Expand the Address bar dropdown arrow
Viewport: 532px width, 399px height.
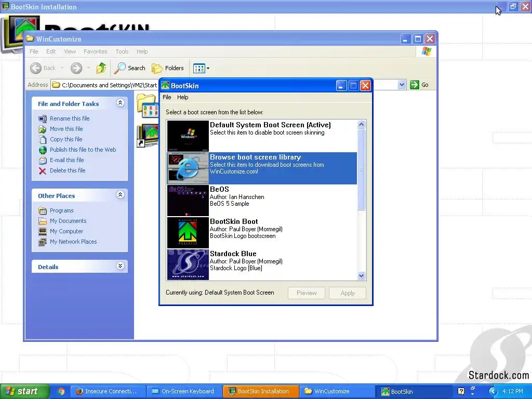tap(402, 85)
